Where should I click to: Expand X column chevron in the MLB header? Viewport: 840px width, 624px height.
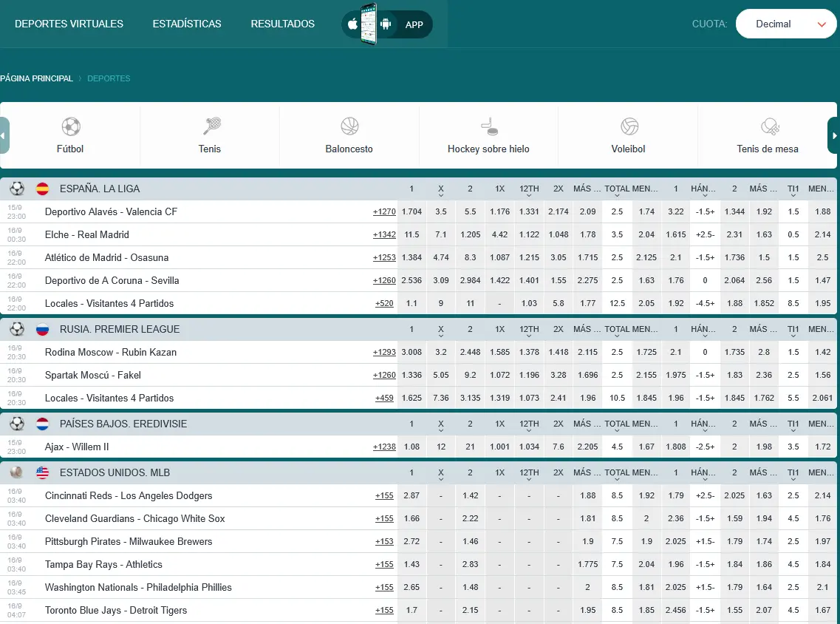point(441,479)
